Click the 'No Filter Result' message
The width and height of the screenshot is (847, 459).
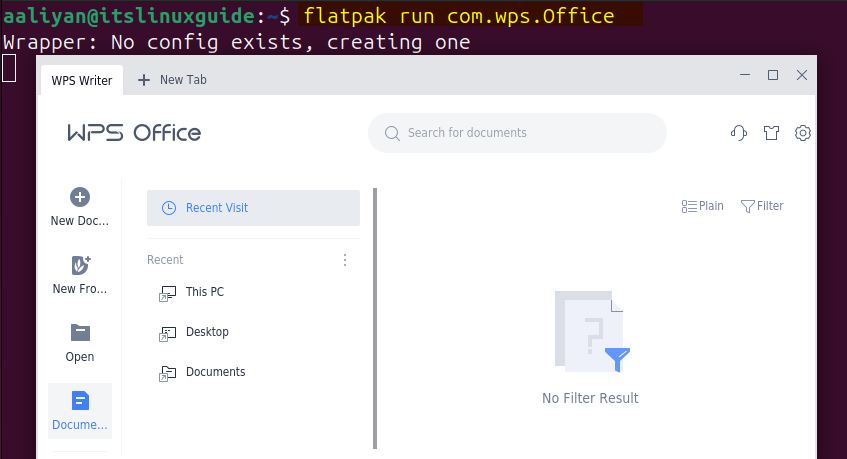coord(590,398)
